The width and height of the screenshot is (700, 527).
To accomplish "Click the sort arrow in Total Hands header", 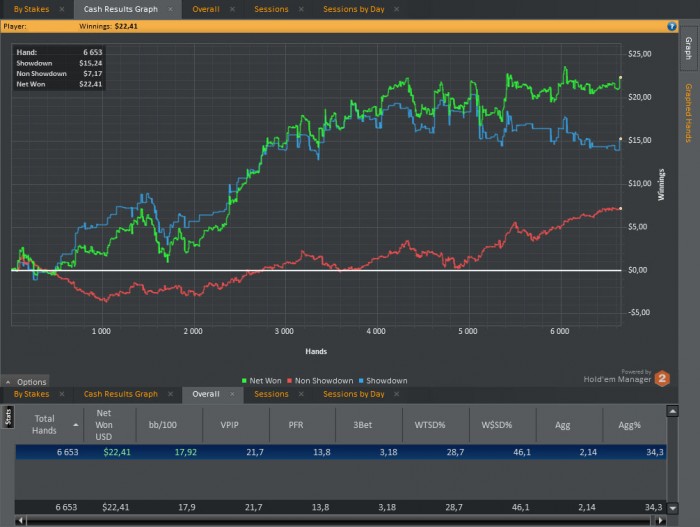I will click(75, 424).
